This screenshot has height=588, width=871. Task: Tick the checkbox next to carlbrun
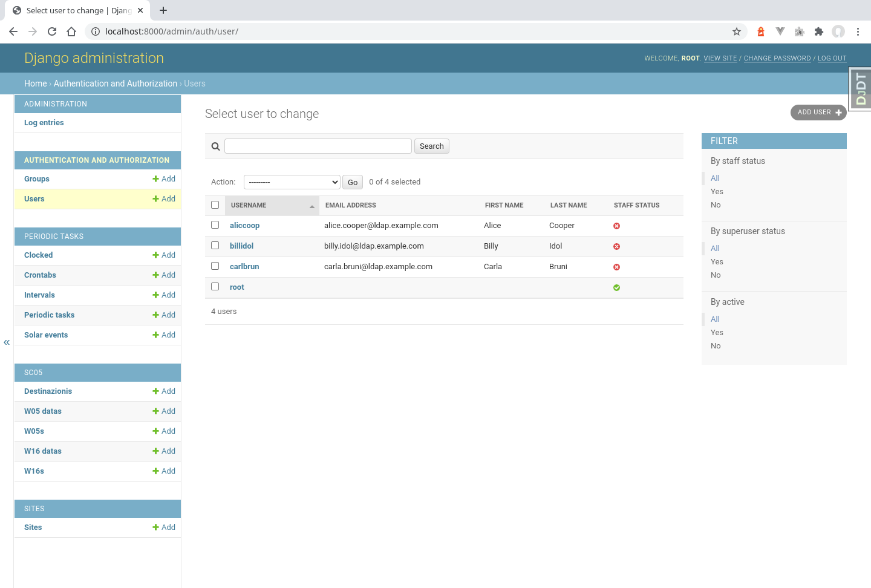[x=215, y=266]
